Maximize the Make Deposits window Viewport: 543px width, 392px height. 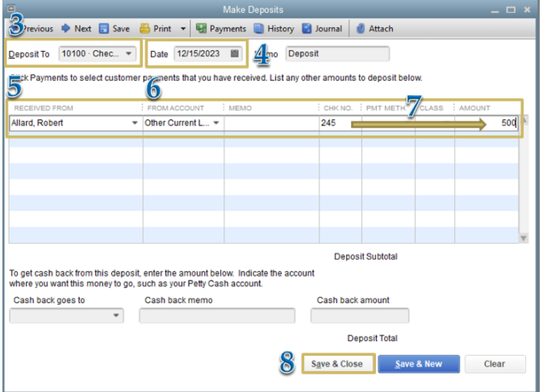tap(511, 10)
